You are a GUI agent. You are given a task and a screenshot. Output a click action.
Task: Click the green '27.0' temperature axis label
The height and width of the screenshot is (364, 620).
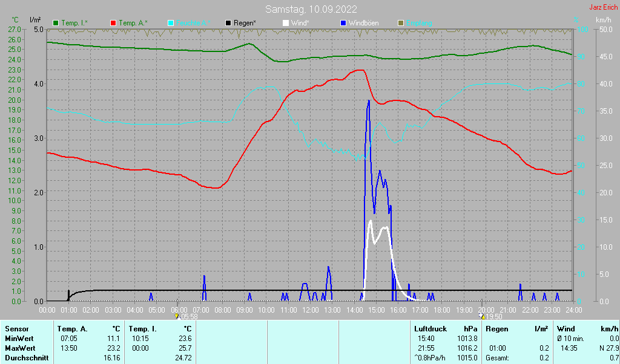15,29
